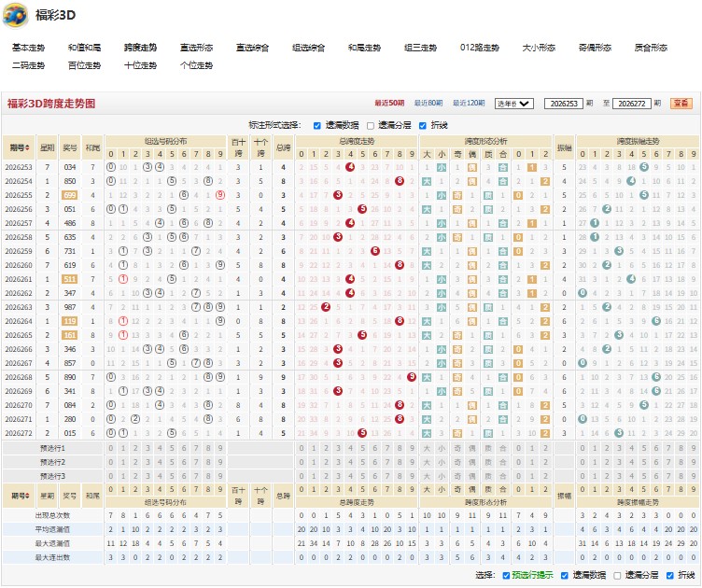Click the 福彩3D globe logo icon
The height and width of the screenshot is (588, 702).
[15, 15]
